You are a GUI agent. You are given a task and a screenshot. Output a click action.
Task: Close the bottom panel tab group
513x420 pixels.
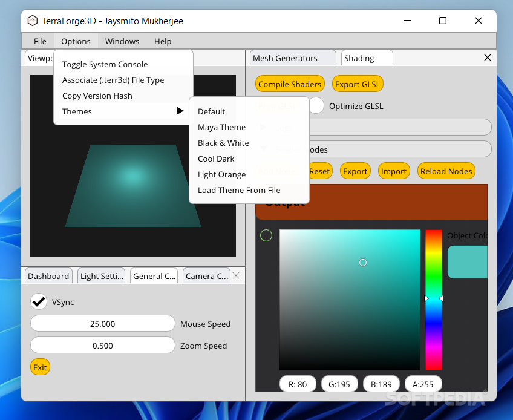pos(236,275)
